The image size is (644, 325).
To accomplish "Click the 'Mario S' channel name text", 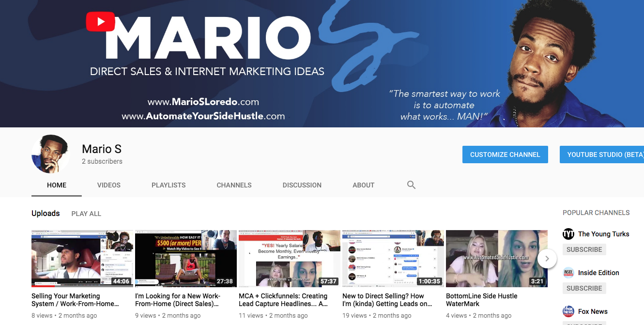I will tap(102, 149).
